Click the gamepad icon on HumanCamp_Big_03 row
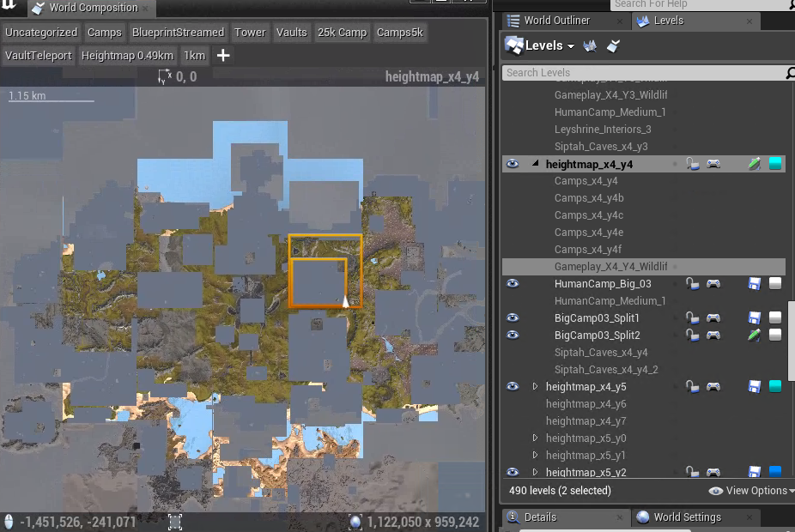The width and height of the screenshot is (795, 532). click(713, 284)
